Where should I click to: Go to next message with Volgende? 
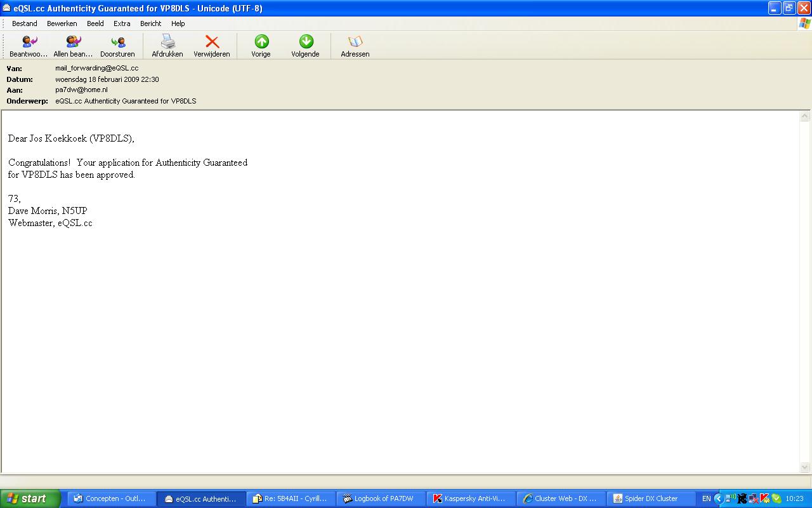[x=306, y=42]
